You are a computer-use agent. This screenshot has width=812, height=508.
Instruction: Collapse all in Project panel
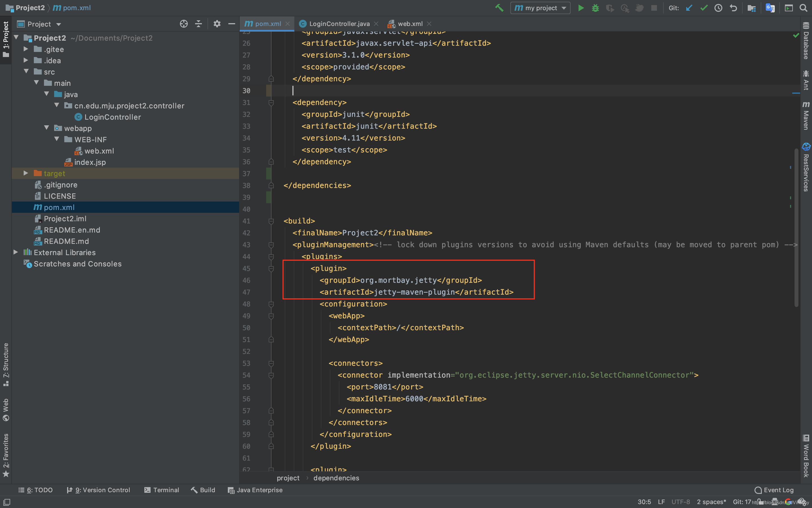pos(198,24)
